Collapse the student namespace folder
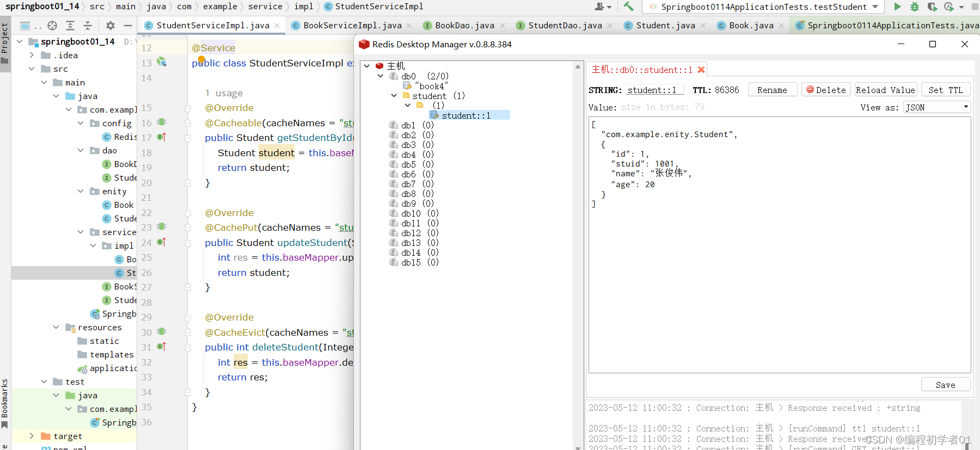980x450 pixels. (394, 96)
